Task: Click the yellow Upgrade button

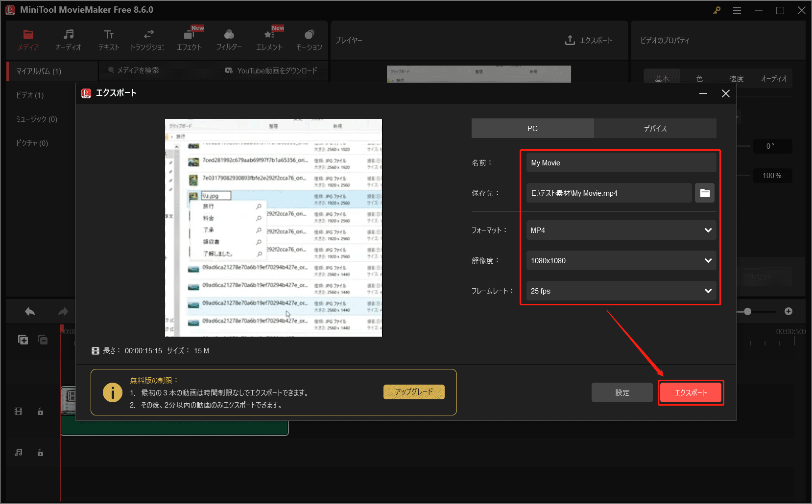Action: [x=414, y=391]
